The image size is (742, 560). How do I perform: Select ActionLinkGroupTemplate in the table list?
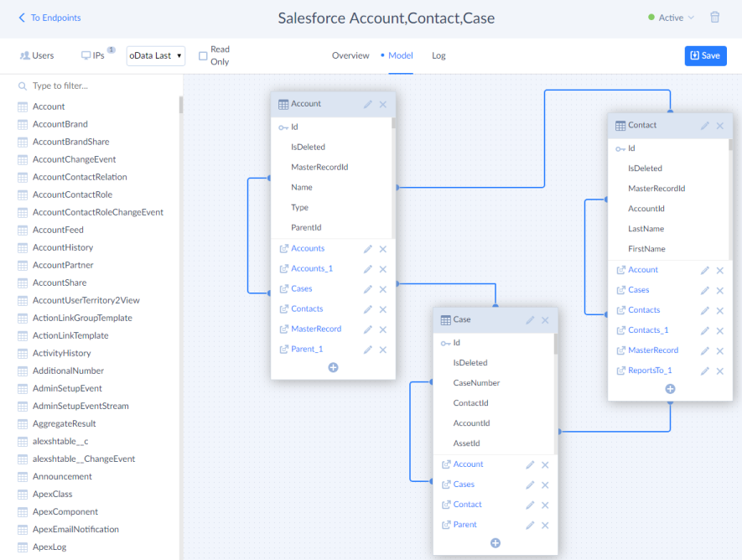click(x=82, y=318)
